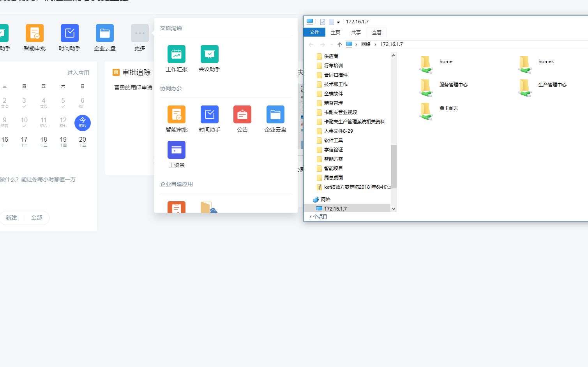Click the navigation pane scroll-down arrow
The image size is (588, 367).
[394, 209]
